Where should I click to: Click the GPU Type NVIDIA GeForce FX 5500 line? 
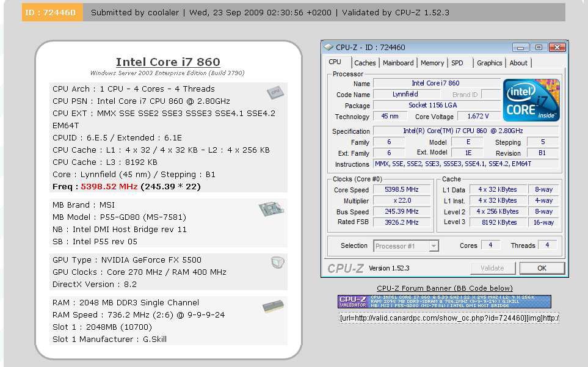(x=127, y=260)
